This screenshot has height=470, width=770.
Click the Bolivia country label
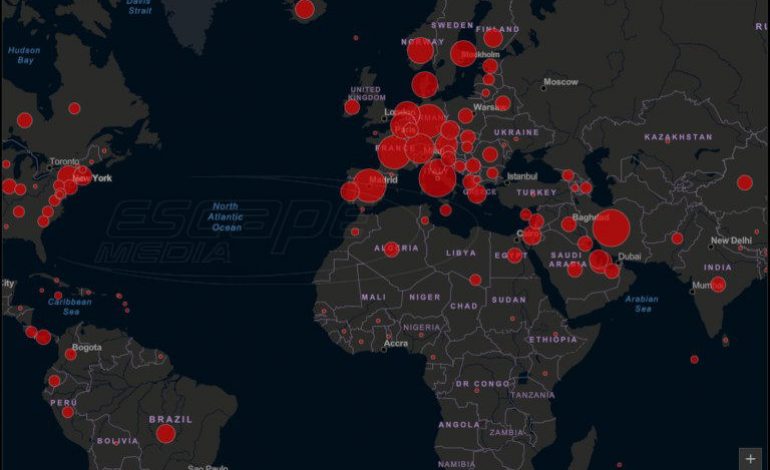pos(118,441)
